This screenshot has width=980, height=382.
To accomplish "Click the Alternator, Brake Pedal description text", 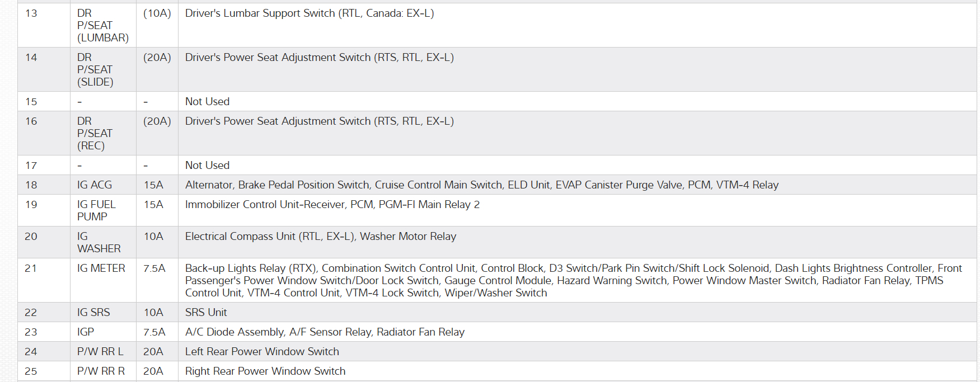I will (481, 185).
